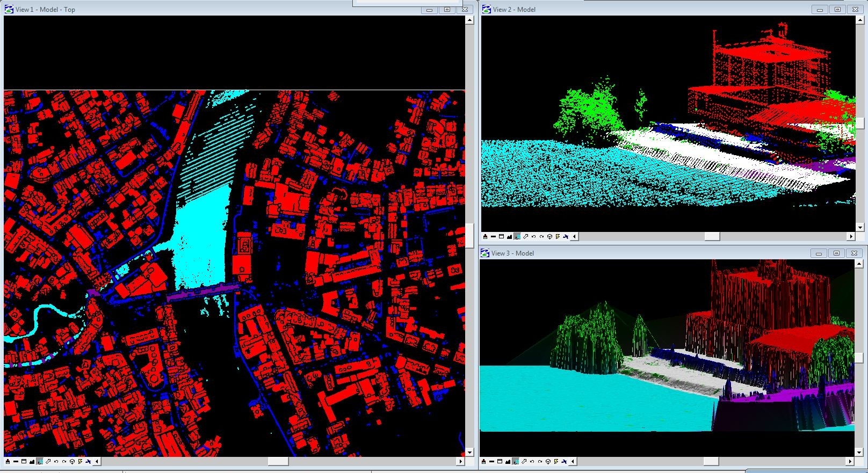This screenshot has width=868, height=473.
Task: Select Pan View arrow icon in View 3
Action: 524,461
